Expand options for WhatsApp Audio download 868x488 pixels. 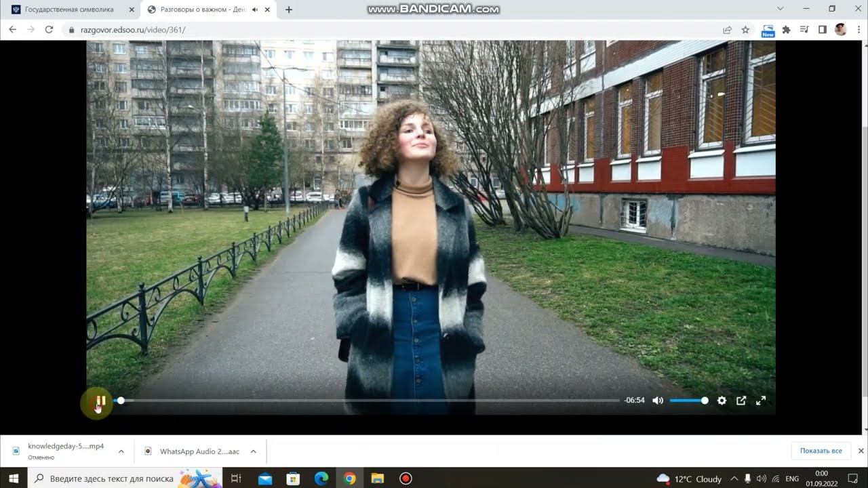pyautogui.click(x=253, y=451)
